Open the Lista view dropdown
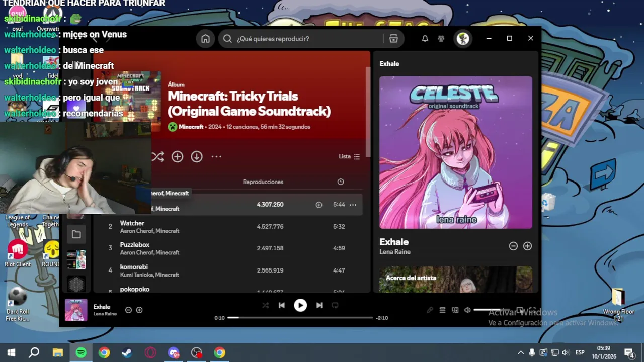 click(x=349, y=157)
